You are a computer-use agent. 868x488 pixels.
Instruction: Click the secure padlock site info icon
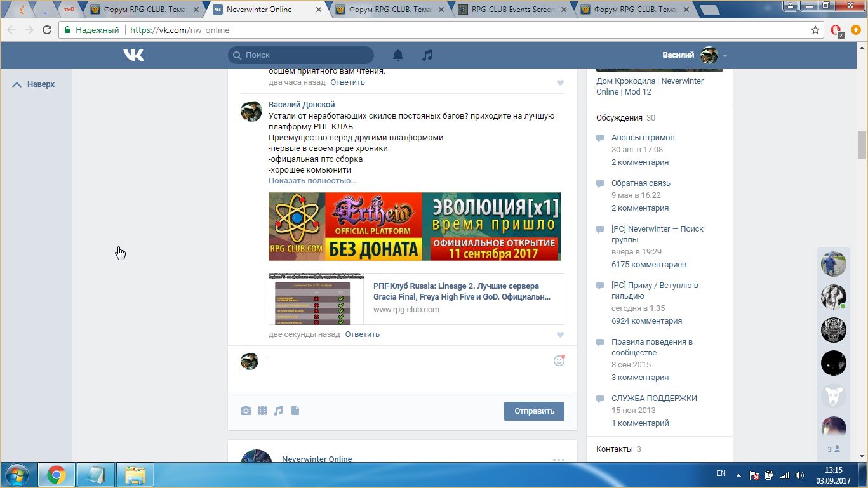[x=67, y=30]
